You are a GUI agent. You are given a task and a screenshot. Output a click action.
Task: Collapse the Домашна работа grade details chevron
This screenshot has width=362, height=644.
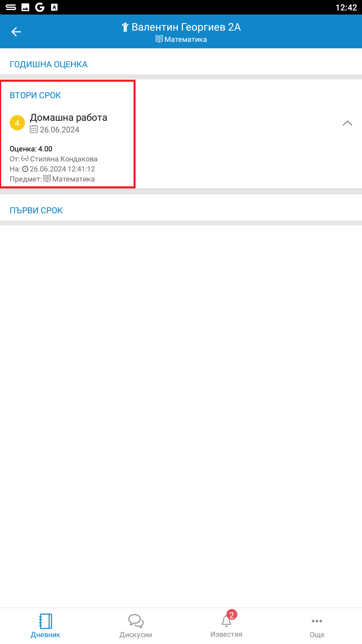pos(347,123)
